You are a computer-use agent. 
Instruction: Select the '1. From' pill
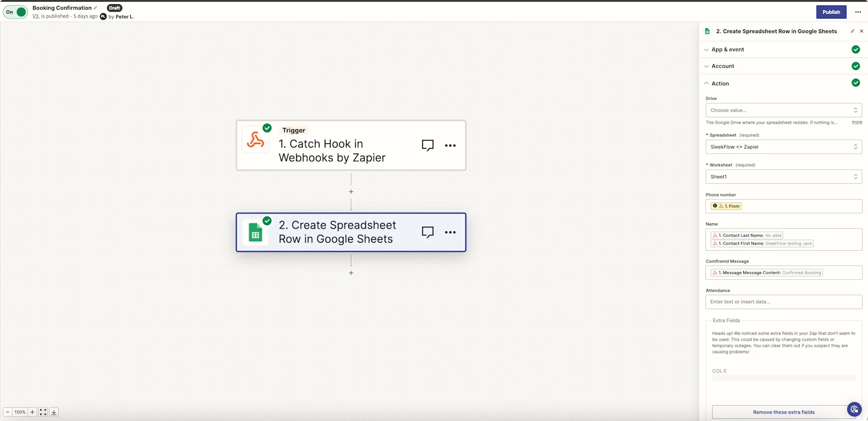[726, 206]
